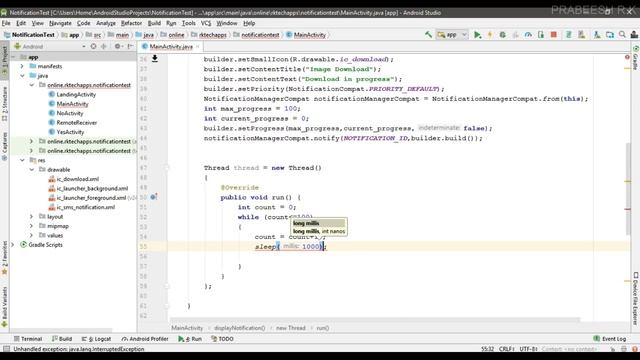Image resolution: width=640 pixels, height=360 pixels.
Task: Click the Search Everywhere magnifier icon
Action: [622, 35]
